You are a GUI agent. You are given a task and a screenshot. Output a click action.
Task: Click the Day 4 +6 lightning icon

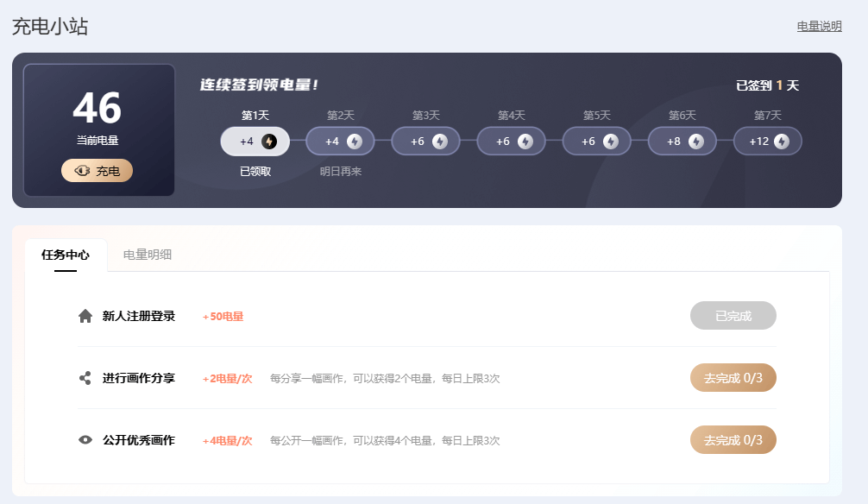pyautogui.click(x=526, y=141)
